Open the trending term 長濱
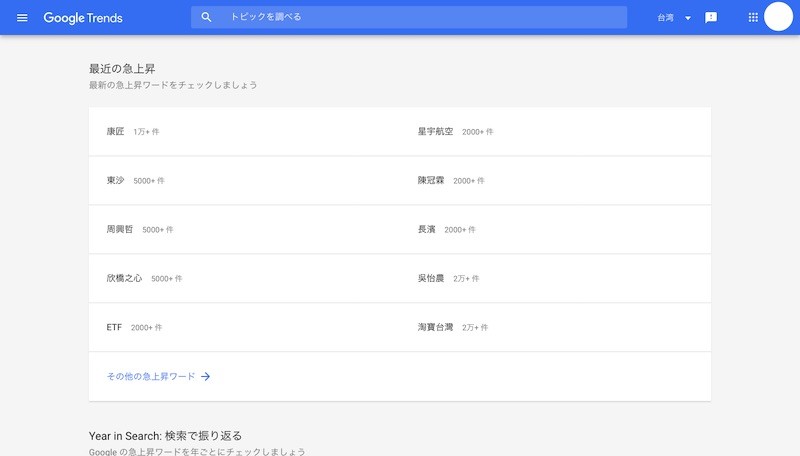Image resolution: width=800 pixels, height=456 pixels. [x=427, y=230]
